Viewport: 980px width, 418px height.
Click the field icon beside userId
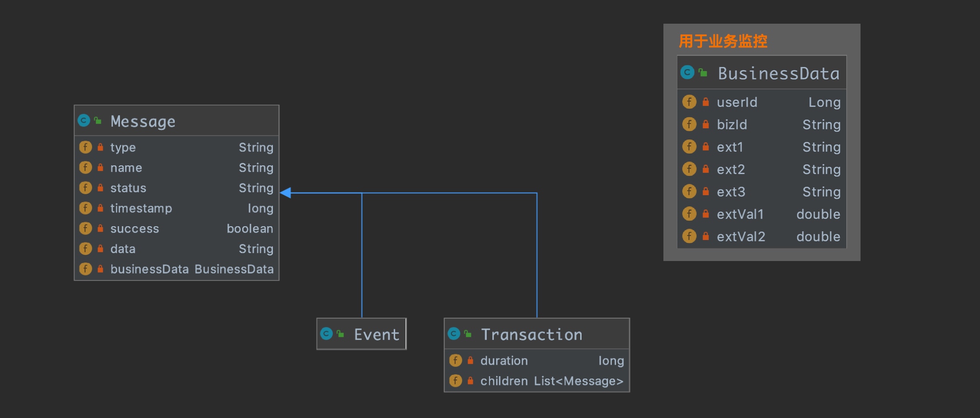point(689,102)
